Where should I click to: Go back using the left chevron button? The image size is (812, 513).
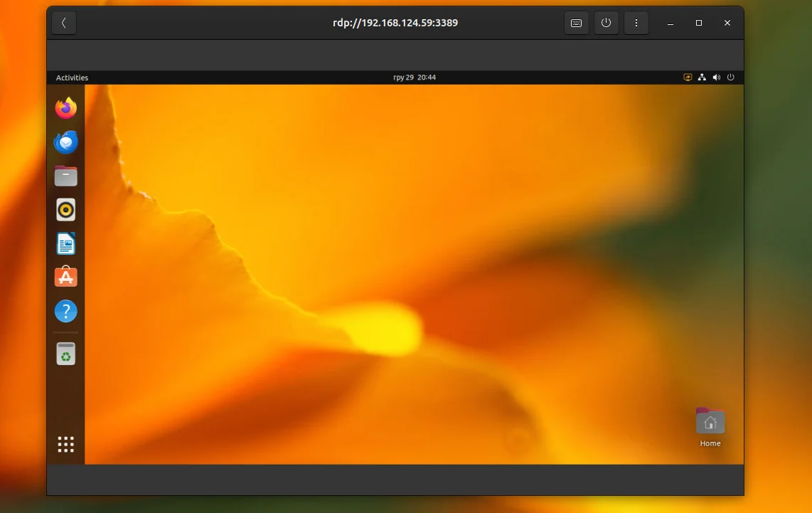(64, 23)
